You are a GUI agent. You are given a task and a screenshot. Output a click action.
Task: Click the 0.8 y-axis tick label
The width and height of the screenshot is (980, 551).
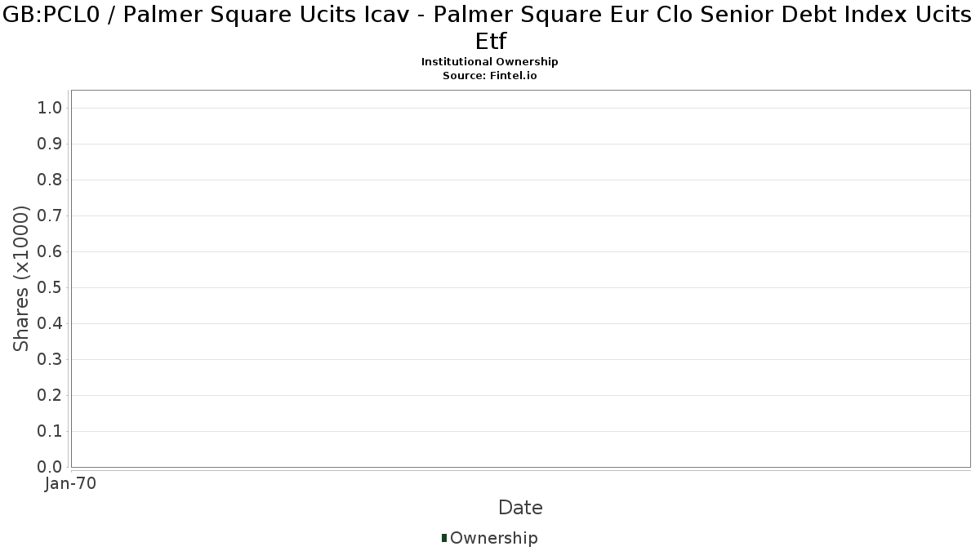pyautogui.click(x=50, y=180)
